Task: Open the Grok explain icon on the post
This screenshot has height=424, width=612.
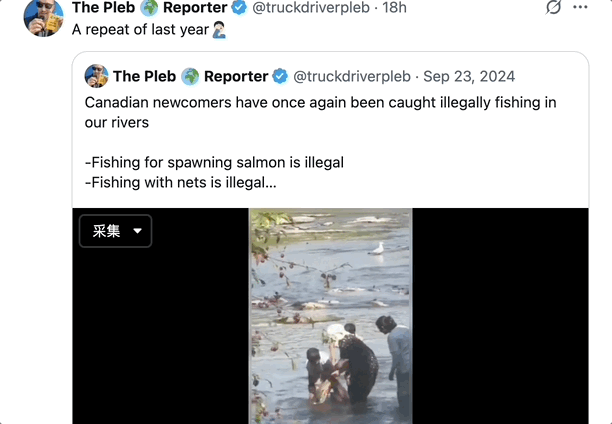Action: click(x=553, y=8)
